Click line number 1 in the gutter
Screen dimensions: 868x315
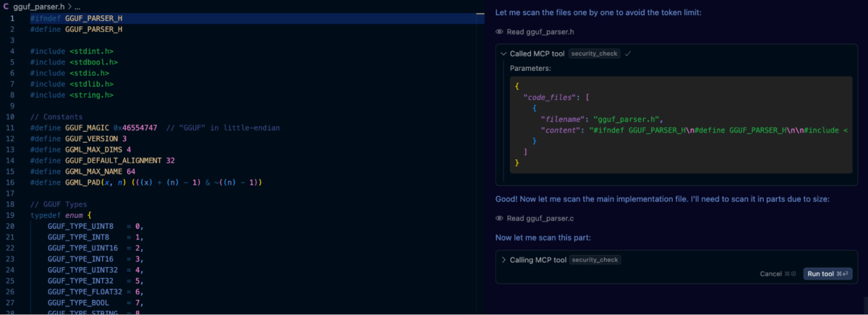(x=12, y=18)
